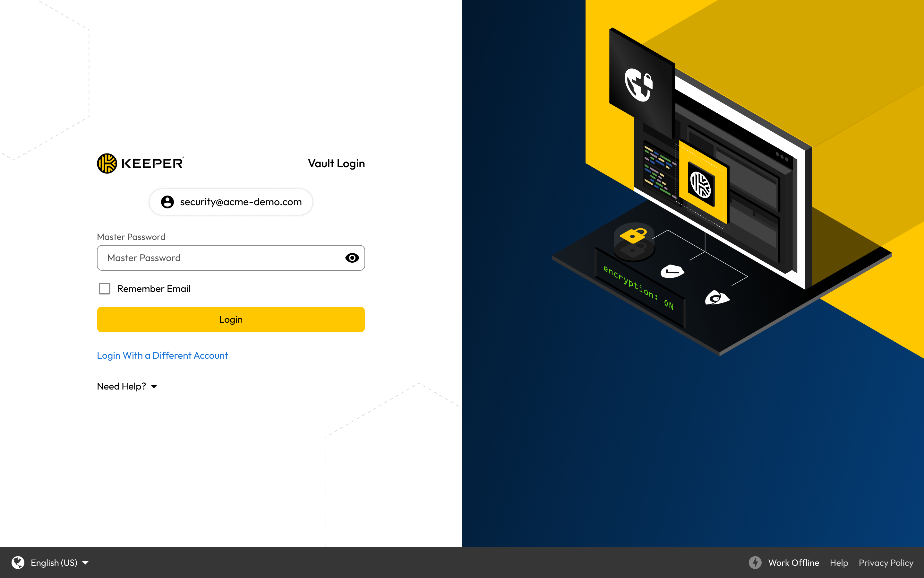Expand the Need Help? dropdown
This screenshot has width=924, height=578.
pos(127,387)
